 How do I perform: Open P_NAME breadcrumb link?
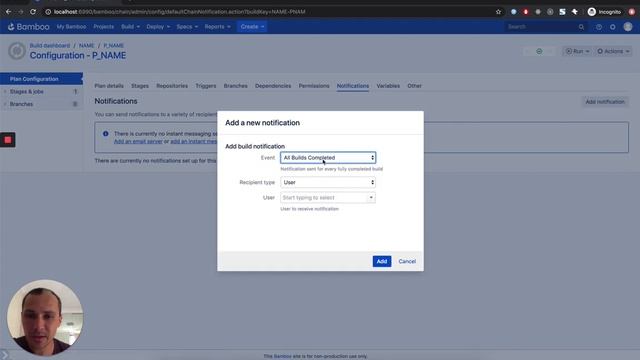[113, 45]
